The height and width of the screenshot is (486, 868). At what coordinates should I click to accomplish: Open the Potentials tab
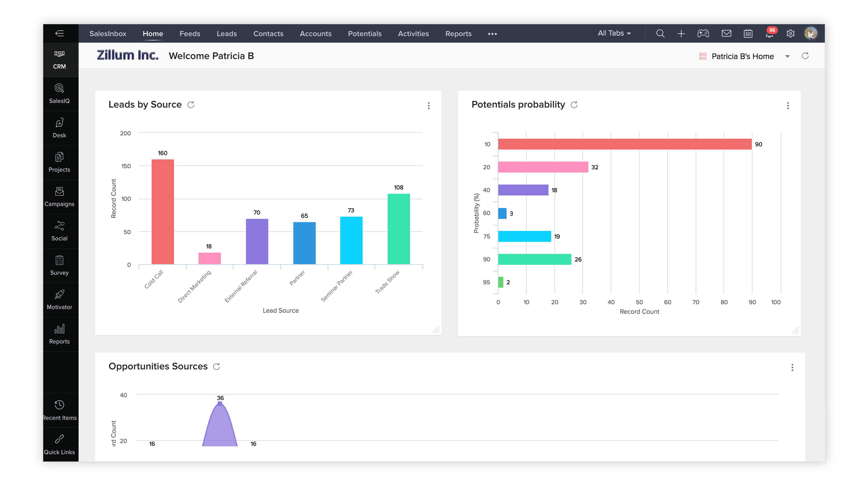(x=365, y=34)
